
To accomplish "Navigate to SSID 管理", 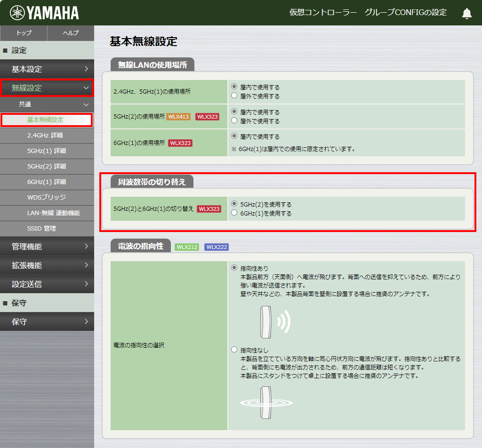I will [x=47, y=229].
